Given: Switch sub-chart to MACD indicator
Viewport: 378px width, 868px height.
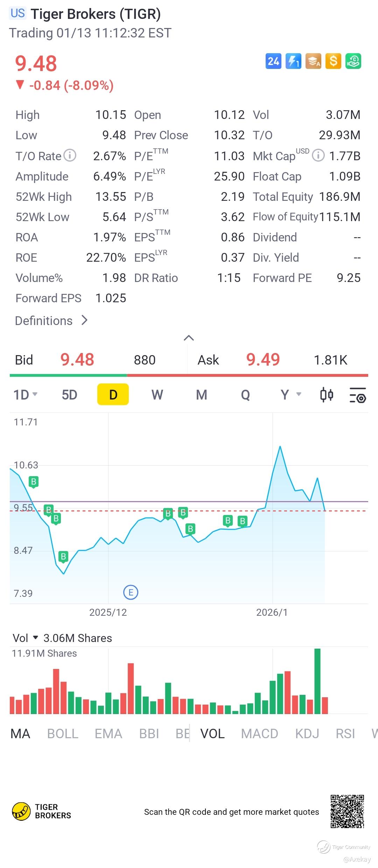Looking at the screenshot, I should (x=259, y=734).
